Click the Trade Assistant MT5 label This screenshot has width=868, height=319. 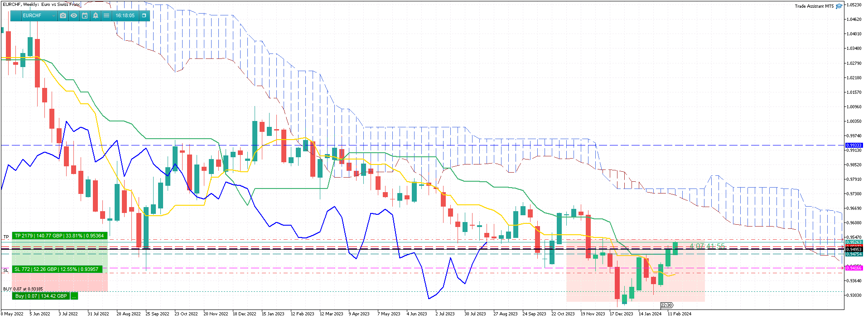(814, 6)
